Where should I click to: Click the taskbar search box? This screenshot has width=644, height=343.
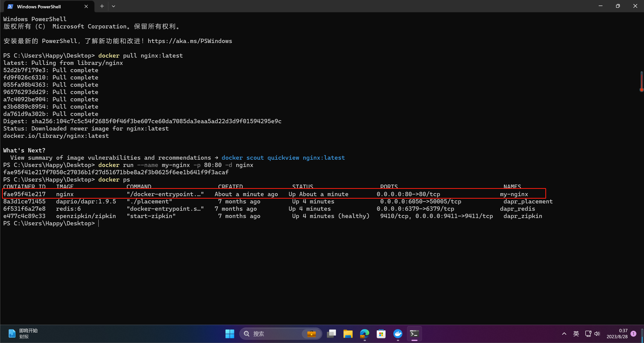coord(281,334)
